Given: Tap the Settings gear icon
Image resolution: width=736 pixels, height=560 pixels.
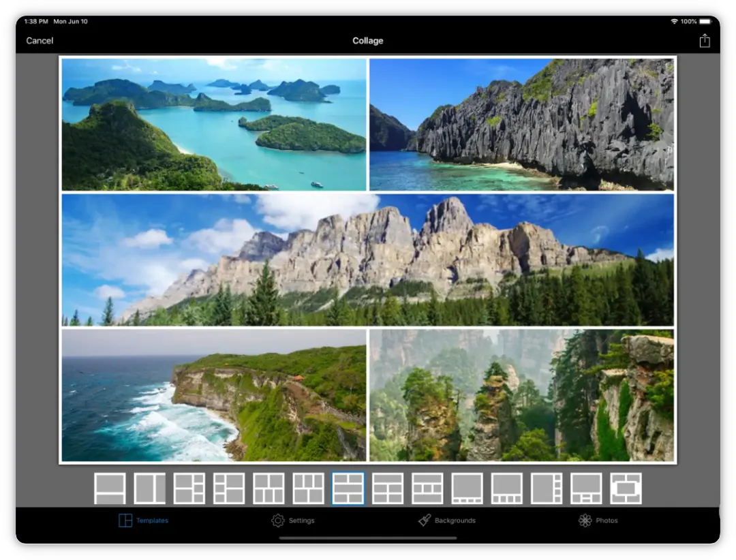Looking at the screenshot, I should 278,520.
